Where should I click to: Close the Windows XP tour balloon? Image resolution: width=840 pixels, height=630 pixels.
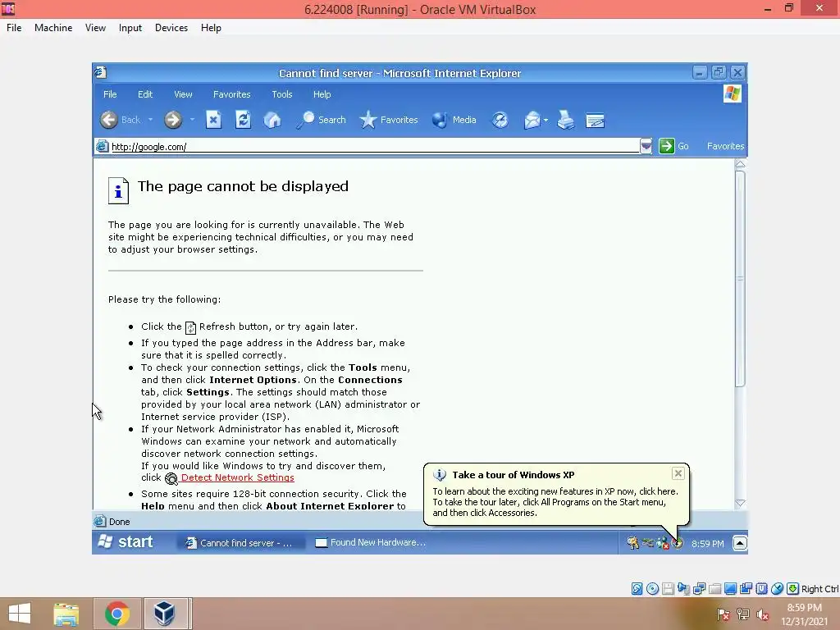[x=678, y=473]
